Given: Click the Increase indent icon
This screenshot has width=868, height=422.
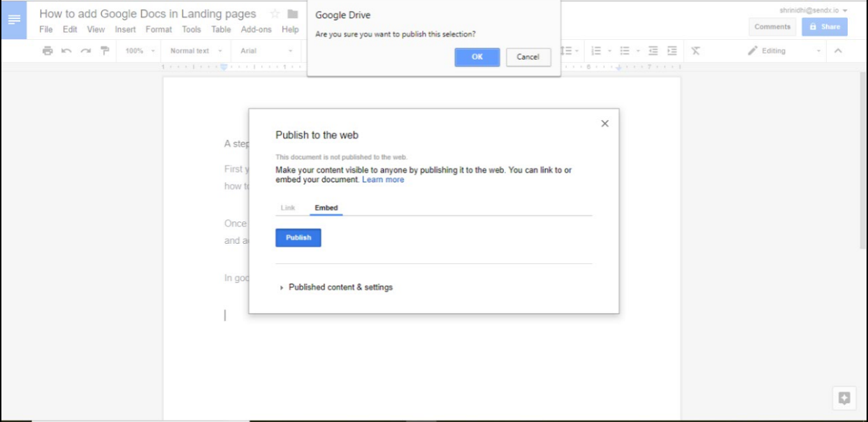Looking at the screenshot, I should pos(672,51).
